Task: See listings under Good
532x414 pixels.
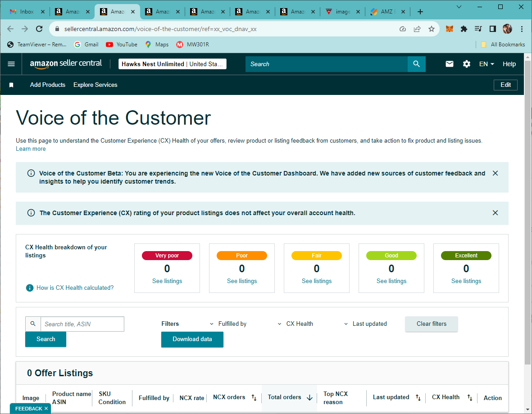Action: 391,281
